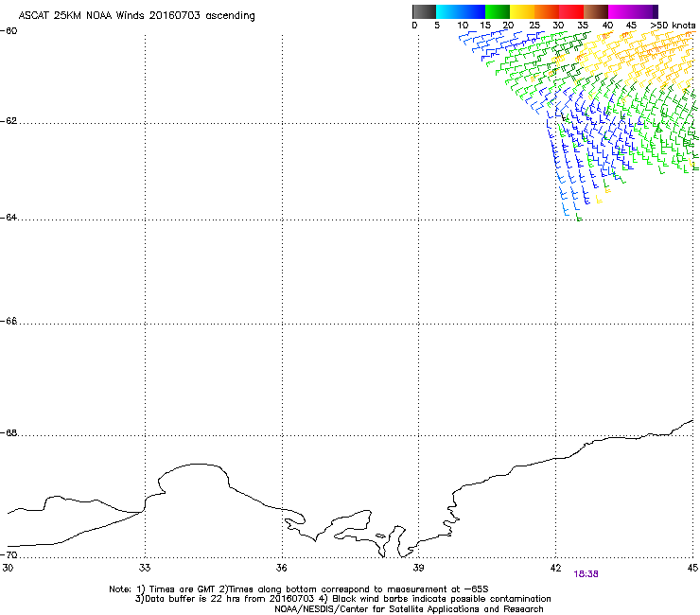Click the red 30-35 knots legend swatch
Image resolution: width=700 pixels, height=615 pixels.
pyautogui.click(x=571, y=11)
